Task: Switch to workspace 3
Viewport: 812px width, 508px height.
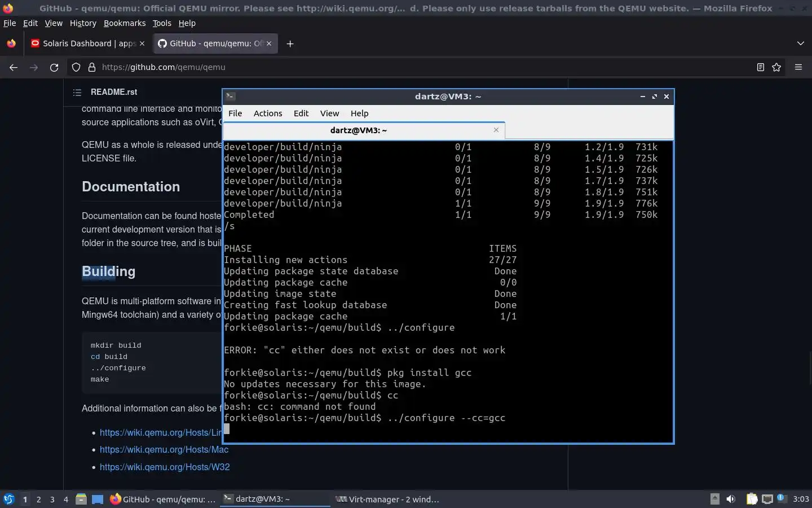Action: (x=52, y=499)
